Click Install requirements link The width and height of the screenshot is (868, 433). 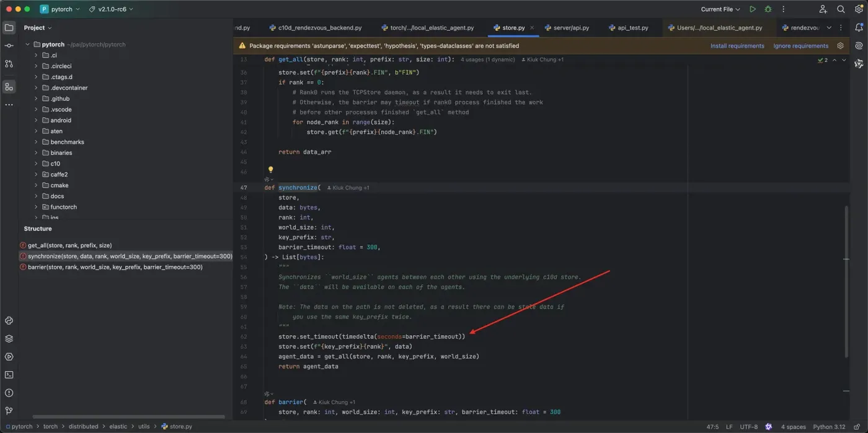tap(737, 46)
